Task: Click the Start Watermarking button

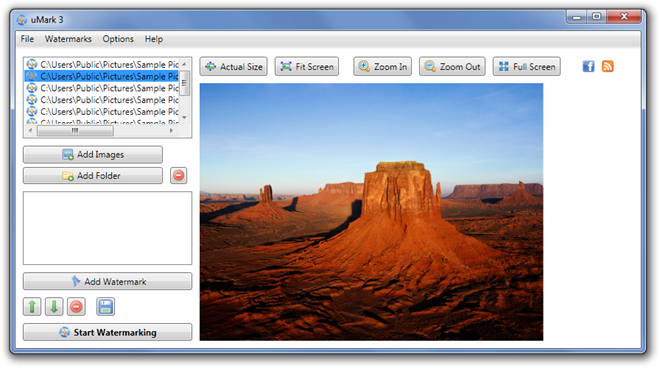Action: [107, 332]
